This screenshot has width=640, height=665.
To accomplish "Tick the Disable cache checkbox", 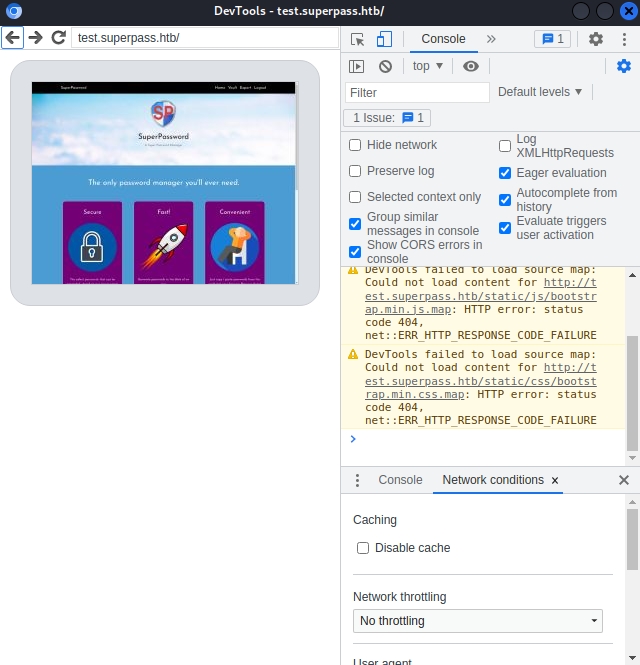I will tap(363, 548).
